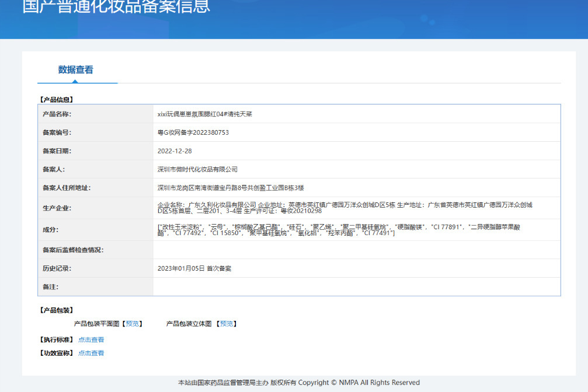The height and width of the screenshot is (392, 588).
Task: Select the filing number 粤G妆网备字2022380753
Action: [x=193, y=132]
